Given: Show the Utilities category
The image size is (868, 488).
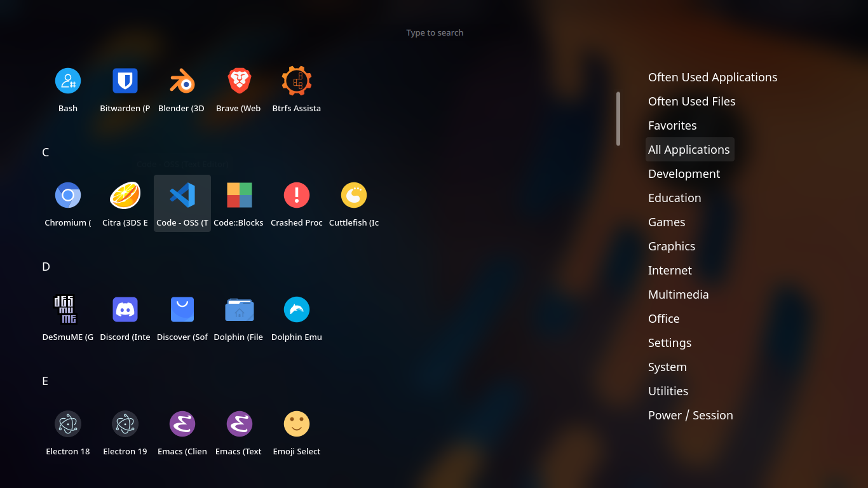Looking at the screenshot, I should point(668,391).
